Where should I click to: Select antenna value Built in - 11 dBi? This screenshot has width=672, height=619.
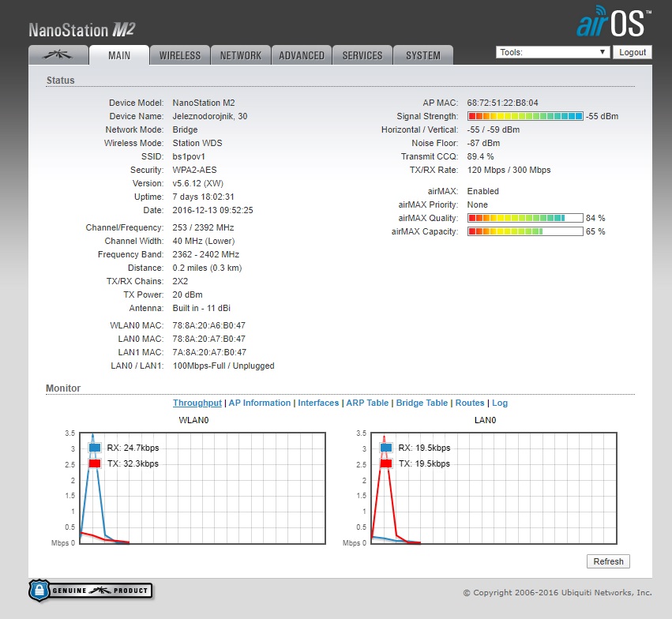click(201, 308)
